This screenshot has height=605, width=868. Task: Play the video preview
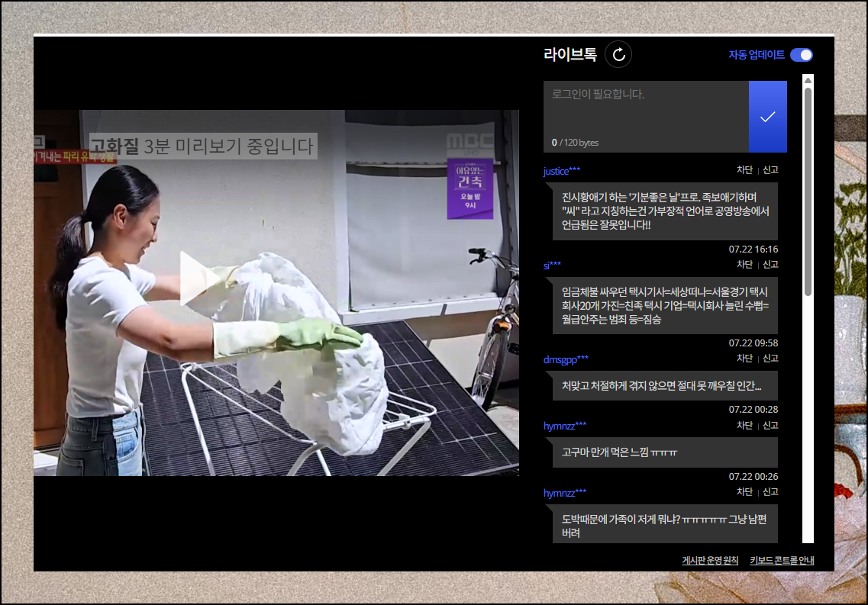pos(200,278)
